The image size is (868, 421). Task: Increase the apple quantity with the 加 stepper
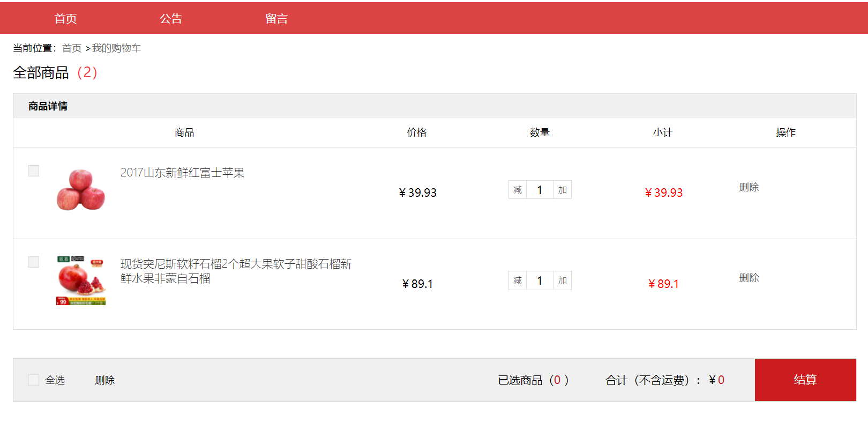(x=562, y=190)
